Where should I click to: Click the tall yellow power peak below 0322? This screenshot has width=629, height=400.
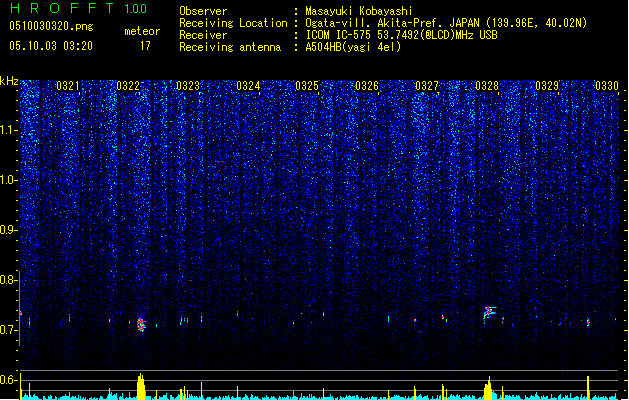click(140, 386)
